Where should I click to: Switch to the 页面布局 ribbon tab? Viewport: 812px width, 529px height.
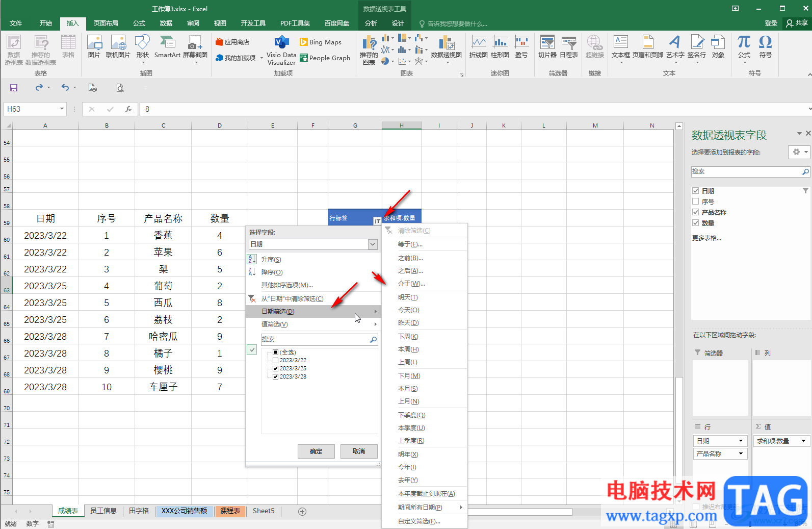tap(106, 23)
